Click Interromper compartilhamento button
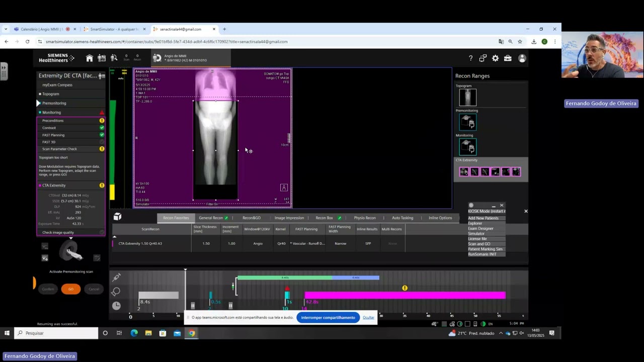The height and width of the screenshot is (362, 644). tap(328, 317)
